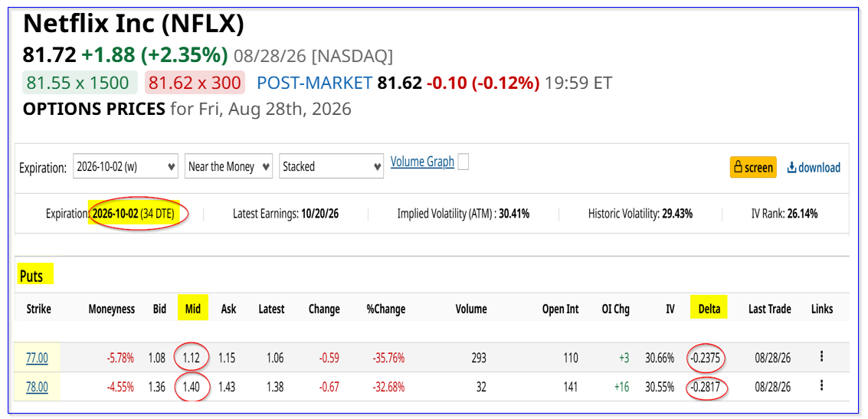Image resolution: width=868 pixels, height=419 pixels.
Task: Select the Mid value 1.40
Action: point(192,387)
